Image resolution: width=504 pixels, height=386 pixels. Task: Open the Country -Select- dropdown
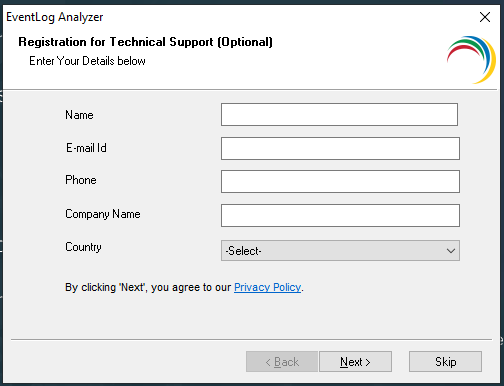click(340, 250)
